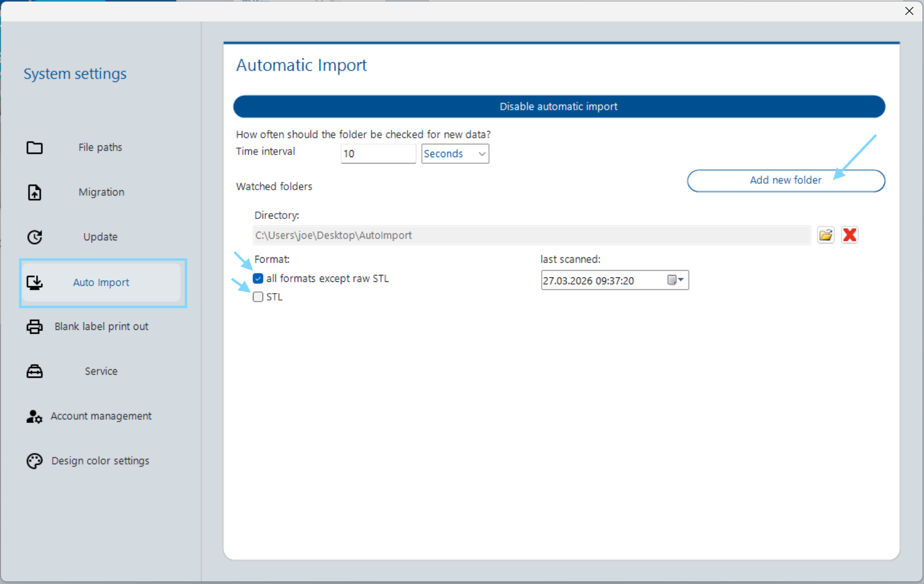This screenshot has width=924, height=584.
Task: Select the directory path text field
Action: point(531,235)
